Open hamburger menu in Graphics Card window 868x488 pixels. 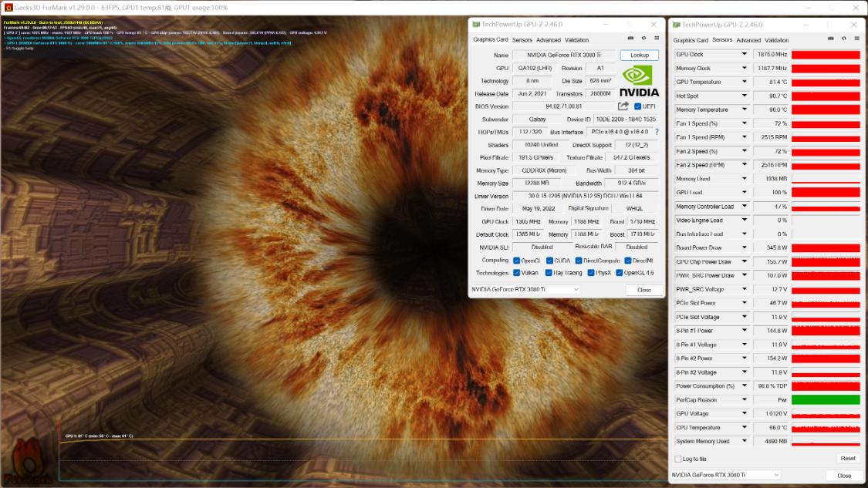coord(657,38)
